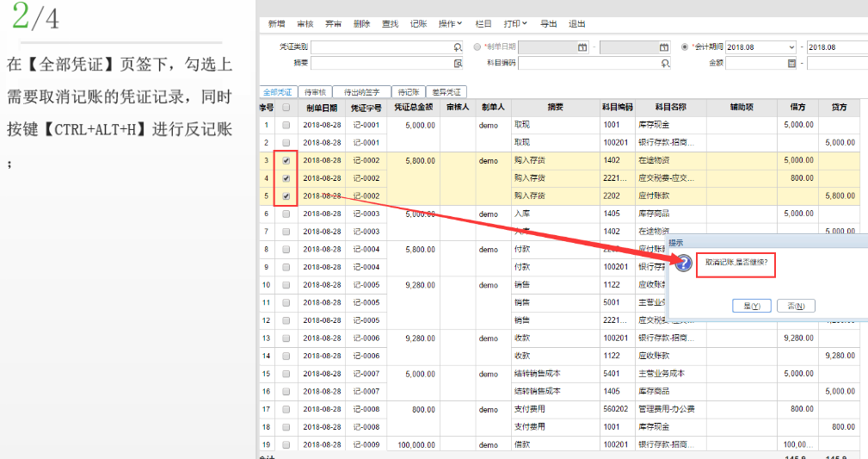This screenshot has height=459, width=868.
Task: Switch to the 待审核 tab
Action: coord(315,92)
